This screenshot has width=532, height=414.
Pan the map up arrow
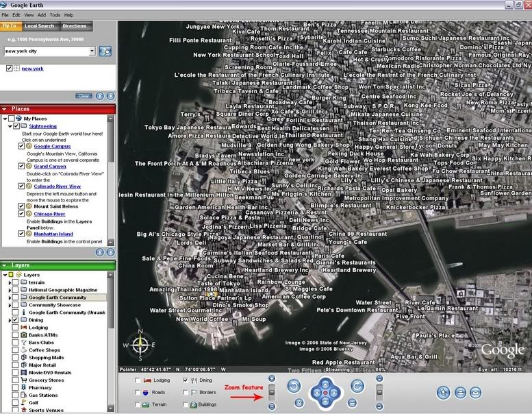pos(325,384)
